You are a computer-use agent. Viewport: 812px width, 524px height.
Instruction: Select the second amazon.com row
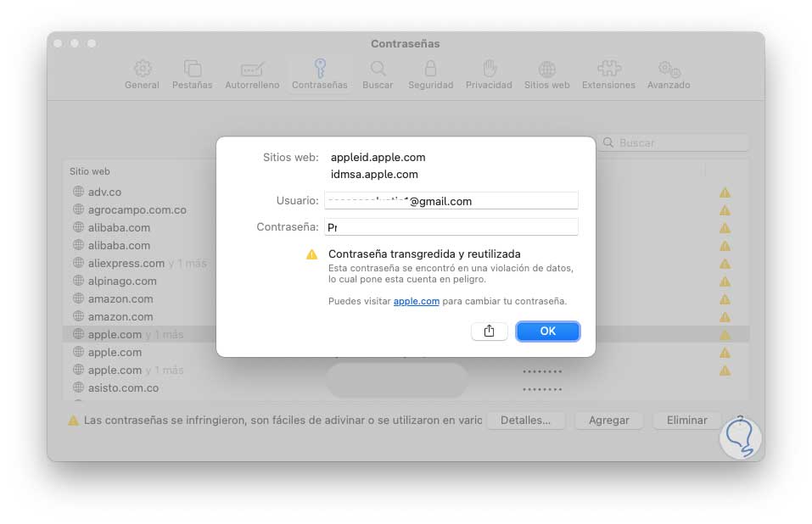point(406,316)
